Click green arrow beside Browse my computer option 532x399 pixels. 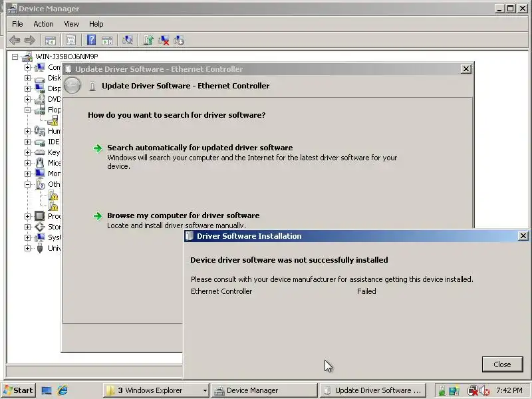(x=98, y=216)
